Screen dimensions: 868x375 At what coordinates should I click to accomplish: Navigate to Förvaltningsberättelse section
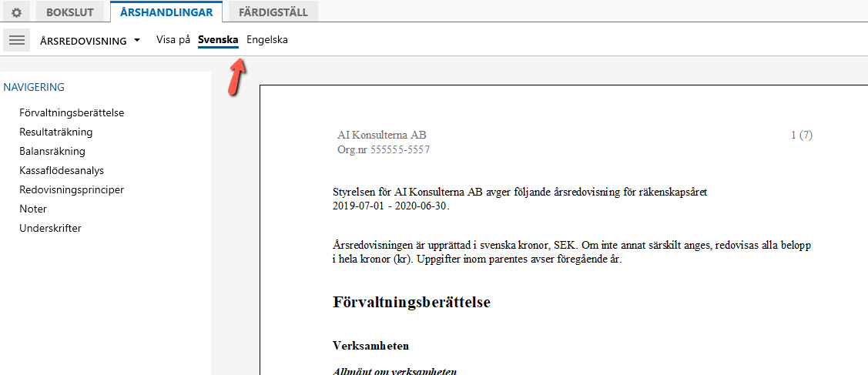(x=72, y=113)
